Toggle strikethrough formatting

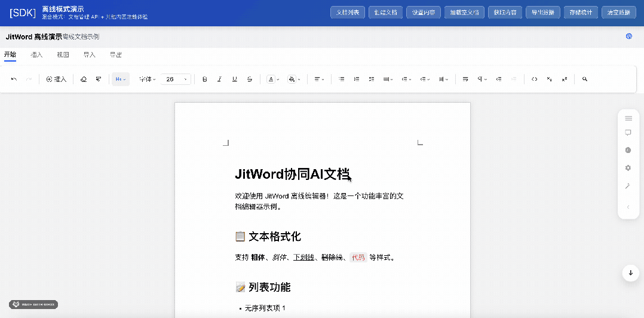(249, 79)
